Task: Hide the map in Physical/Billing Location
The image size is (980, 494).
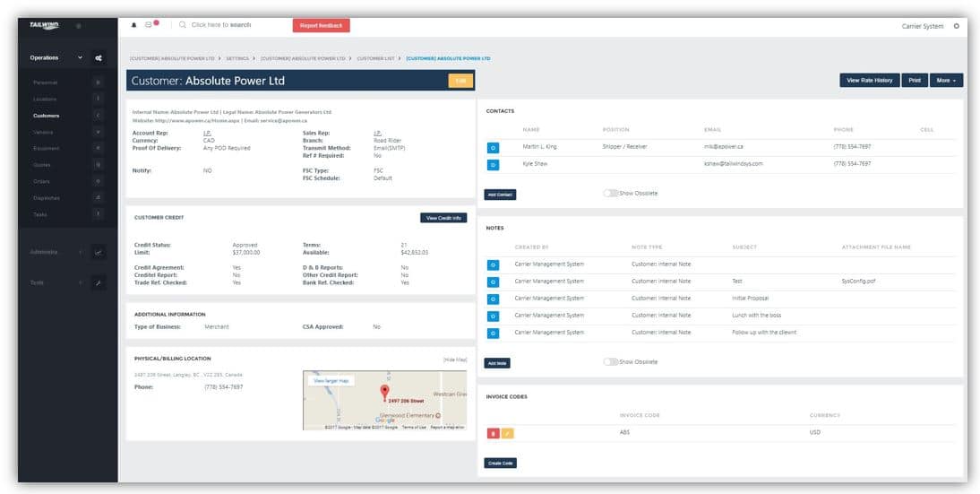Action: [x=454, y=360]
